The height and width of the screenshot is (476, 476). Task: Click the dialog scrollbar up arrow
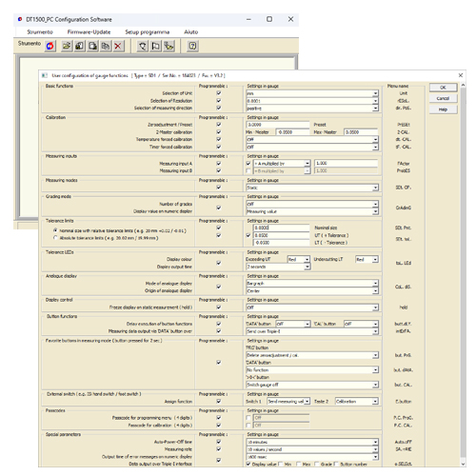463,86
